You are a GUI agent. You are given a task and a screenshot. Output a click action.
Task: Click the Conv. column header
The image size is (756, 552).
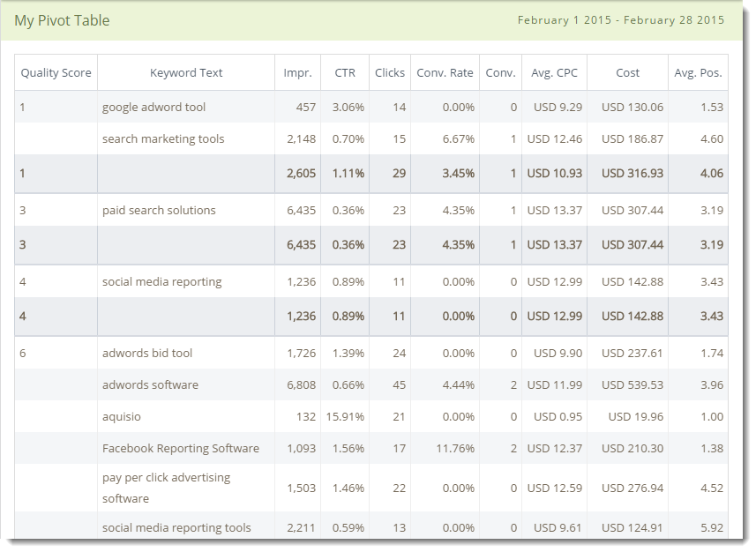500,73
